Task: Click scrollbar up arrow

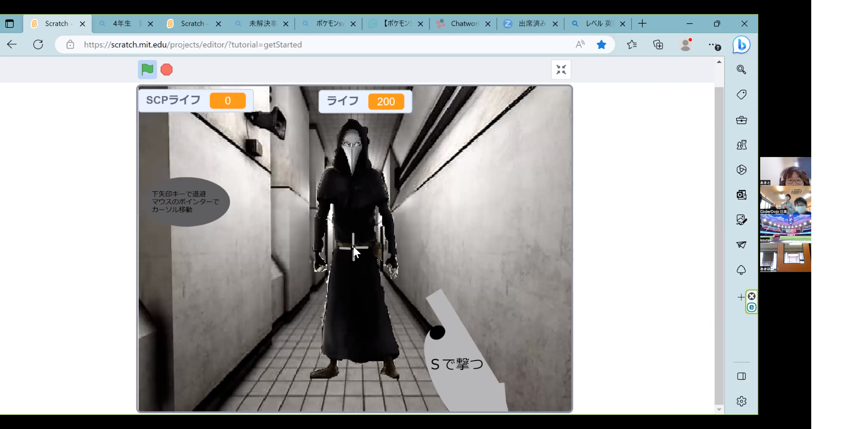Action: pos(719,62)
